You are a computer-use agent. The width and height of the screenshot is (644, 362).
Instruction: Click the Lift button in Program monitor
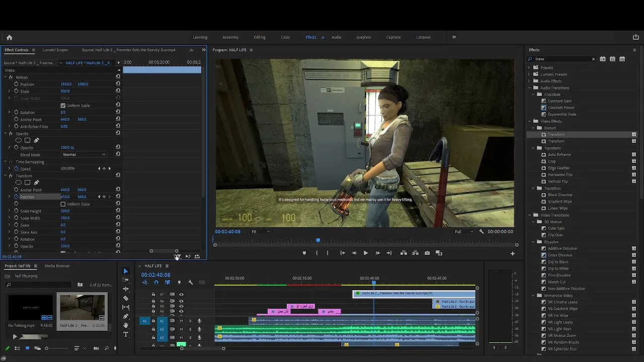(404, 253)
